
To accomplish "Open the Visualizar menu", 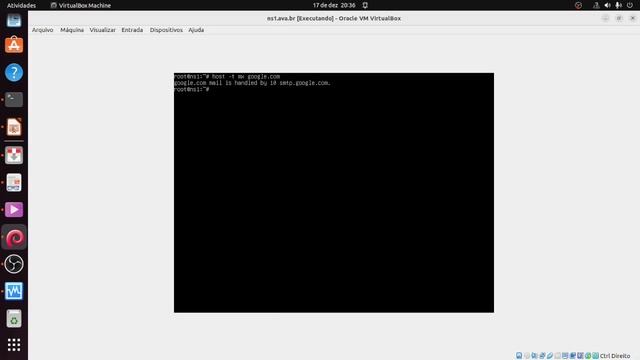I will click(102, 30).
